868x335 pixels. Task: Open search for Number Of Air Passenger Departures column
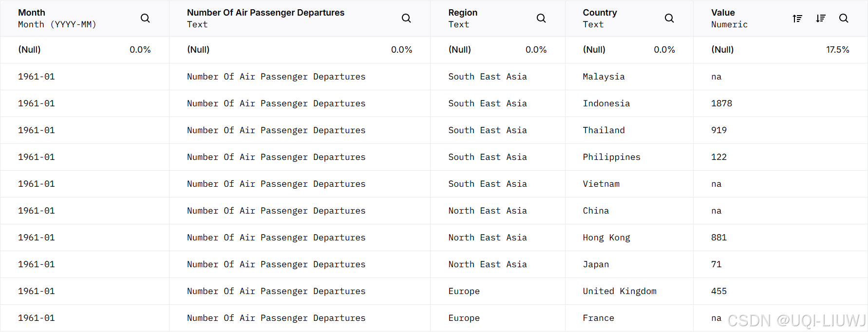406,19
